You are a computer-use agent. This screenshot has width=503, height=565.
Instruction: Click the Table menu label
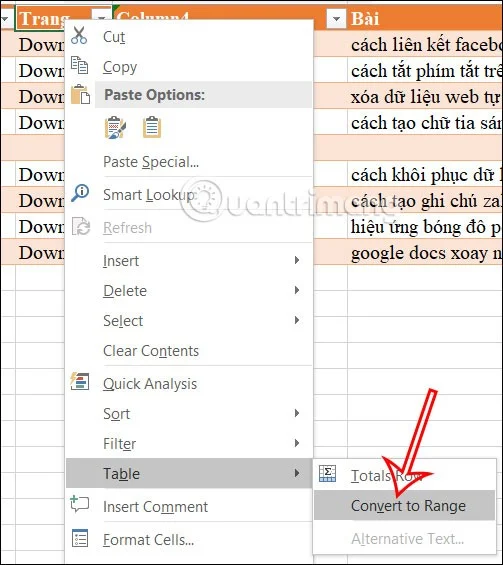pos(121,473)
